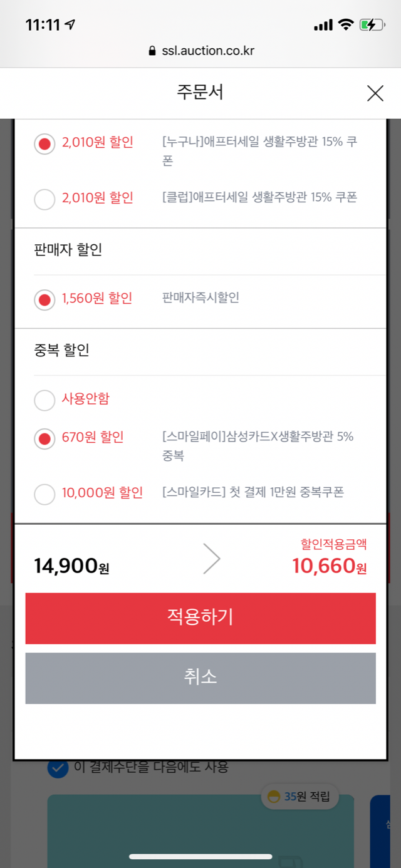Select the [누구나] 애프터세일 15% 쿠폰 radio
Viewport: 401px width, 868px height.
pos(44,143)
